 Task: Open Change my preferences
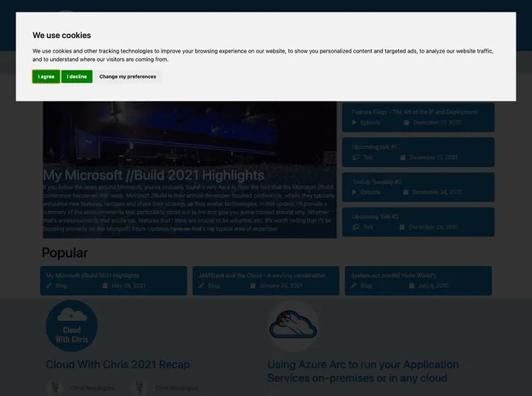point(128,77)
